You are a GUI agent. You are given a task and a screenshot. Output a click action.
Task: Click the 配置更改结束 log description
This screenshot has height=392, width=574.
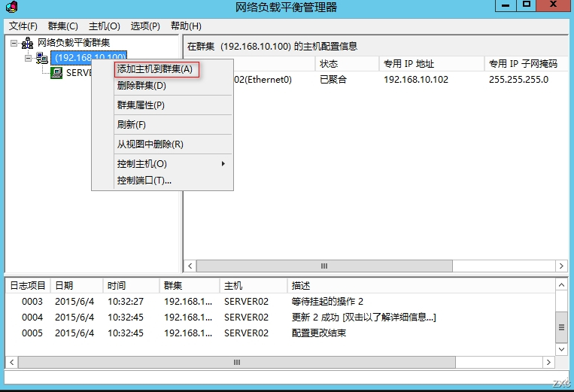click(318, 333)
